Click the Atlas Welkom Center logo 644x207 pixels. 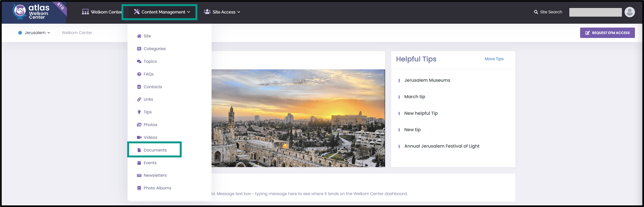[31, 12]
